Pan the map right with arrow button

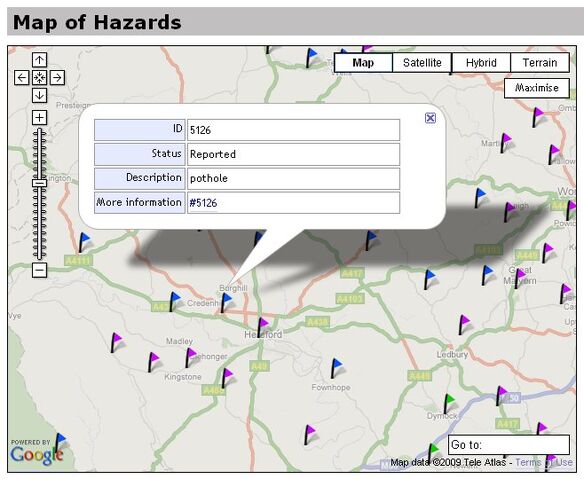click(57, 77)
